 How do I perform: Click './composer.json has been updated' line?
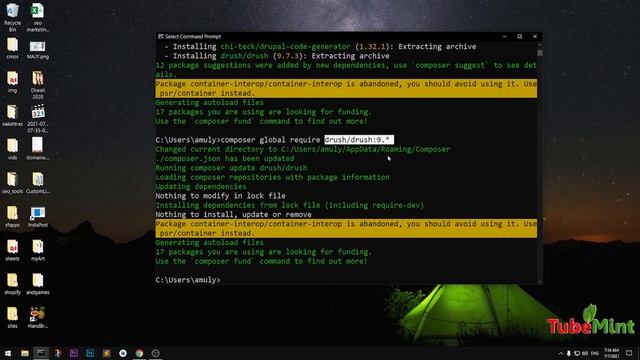point(225,158)
